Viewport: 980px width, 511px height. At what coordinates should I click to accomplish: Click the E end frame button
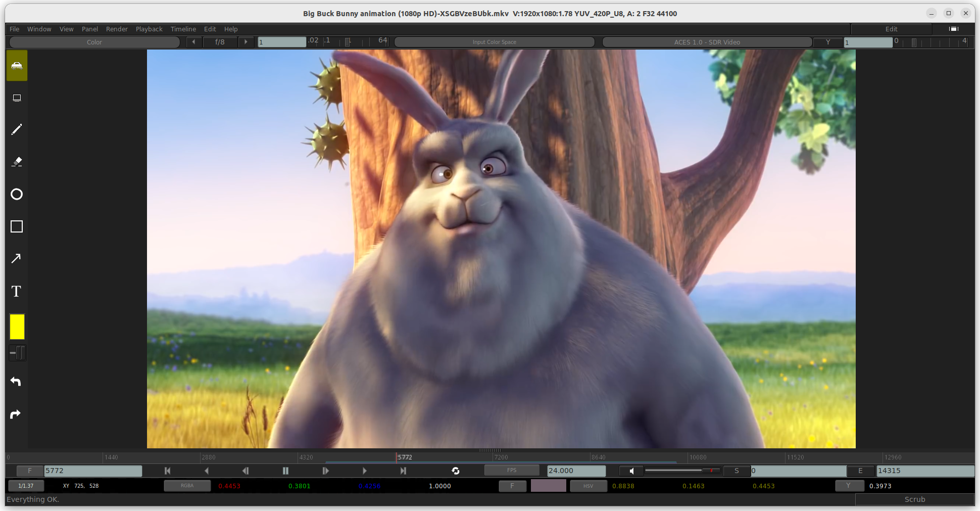point(861,471)
